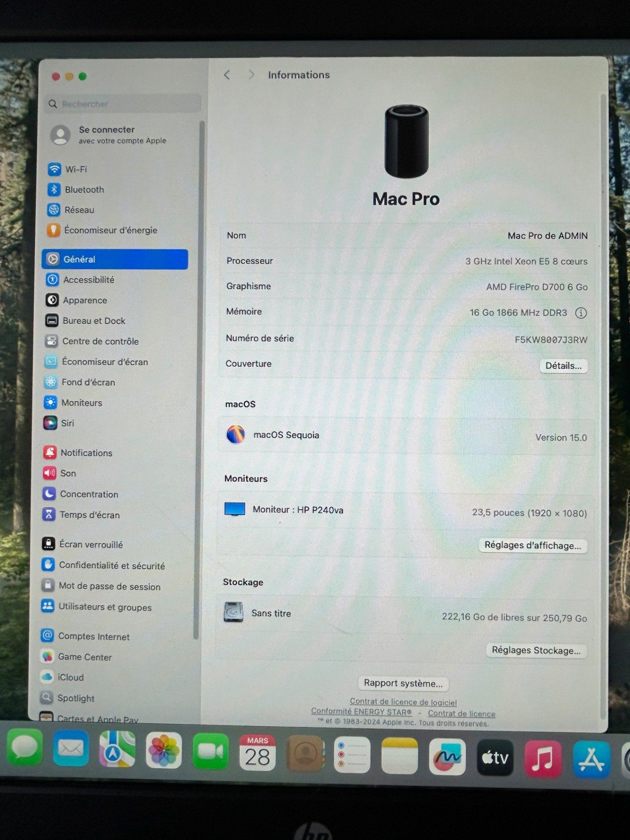Click the Réglages Stockage… button

coord(536,651)
